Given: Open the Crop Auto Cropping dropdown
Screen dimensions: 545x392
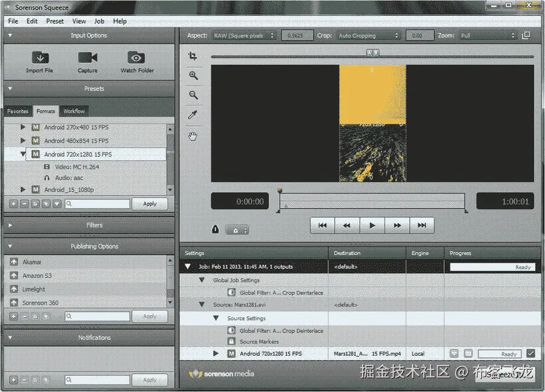Looking at the screenshot, I should coord(368,36).
